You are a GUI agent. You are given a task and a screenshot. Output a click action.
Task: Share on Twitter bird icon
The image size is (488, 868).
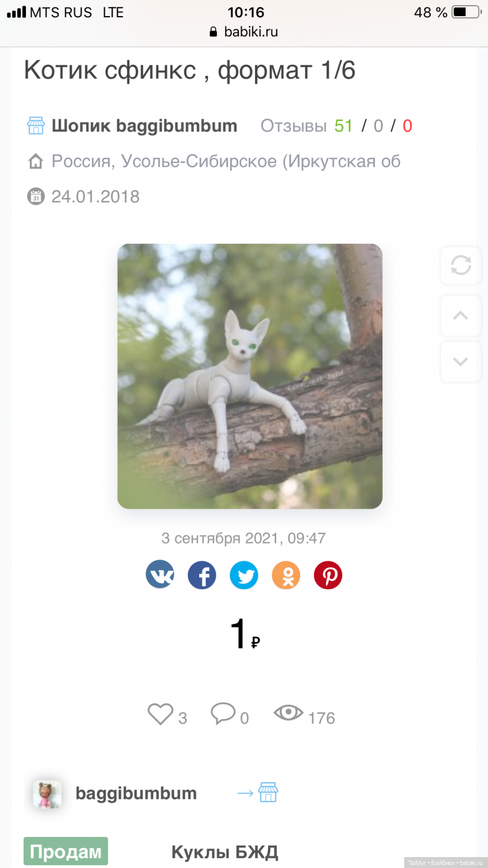(244, 575)
